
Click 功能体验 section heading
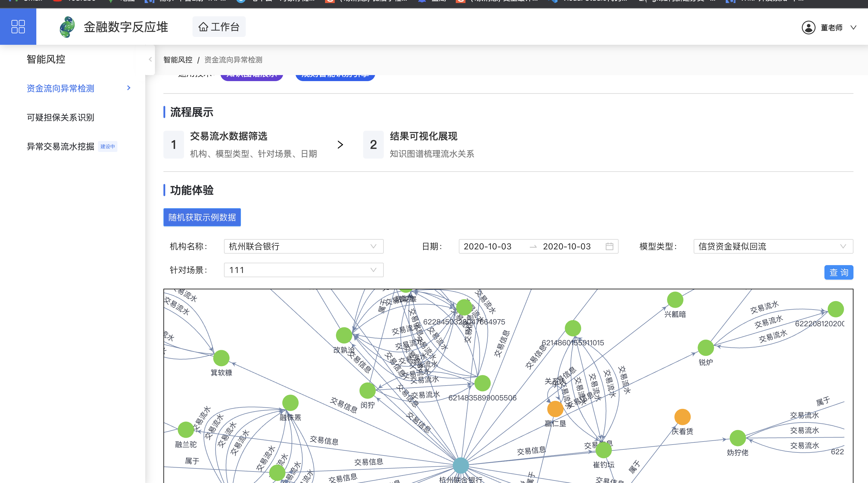(x=192, y=190)
